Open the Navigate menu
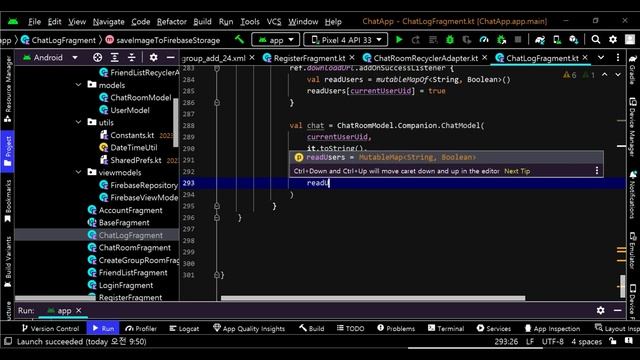640x360 pixels. [x=109, y=22]
